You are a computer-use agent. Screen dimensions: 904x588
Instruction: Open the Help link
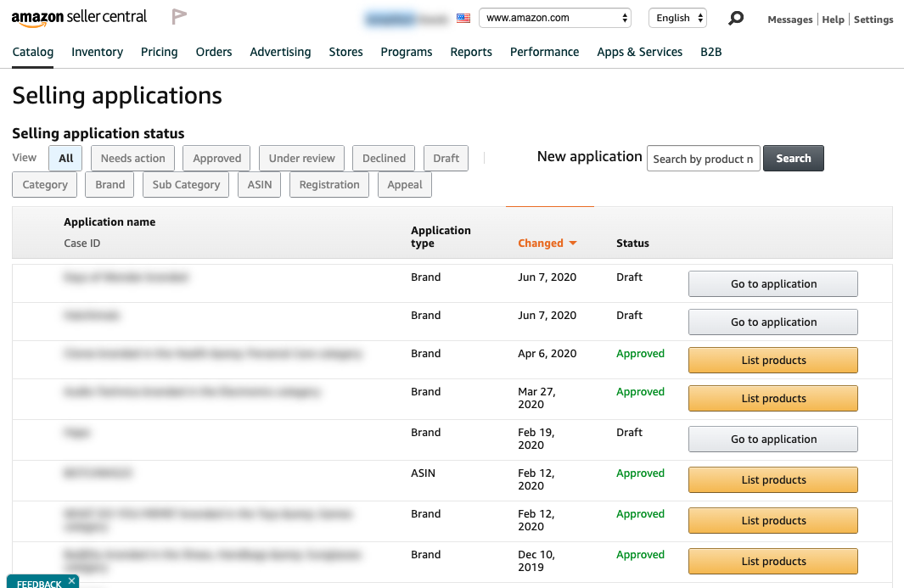point(833,20)
